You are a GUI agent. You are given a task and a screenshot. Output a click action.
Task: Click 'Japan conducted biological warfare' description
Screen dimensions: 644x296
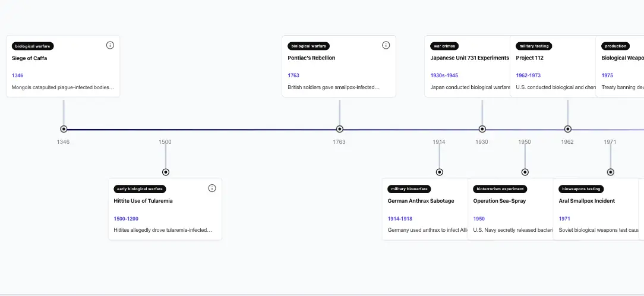(x=471, y=87)
